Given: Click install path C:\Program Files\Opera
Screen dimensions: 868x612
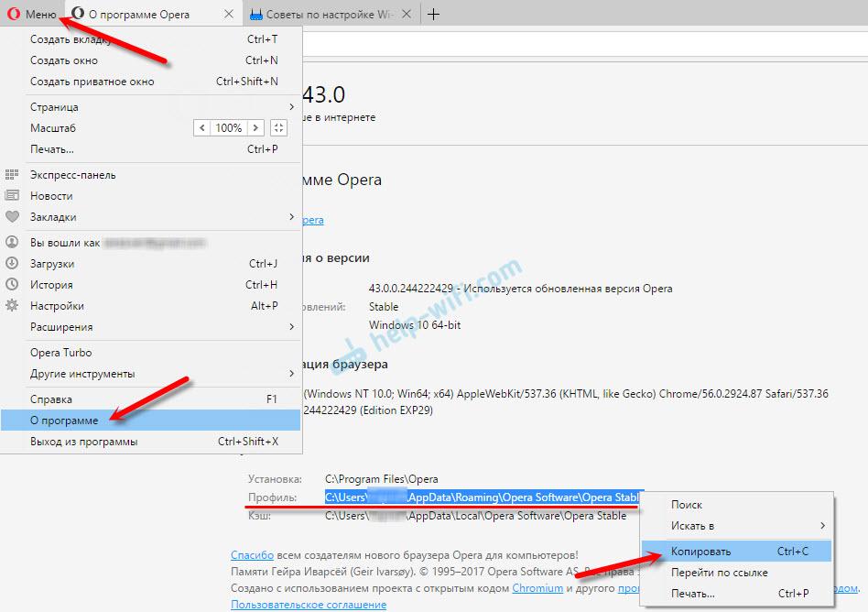Looking at the screenshot, I should 382,479.
